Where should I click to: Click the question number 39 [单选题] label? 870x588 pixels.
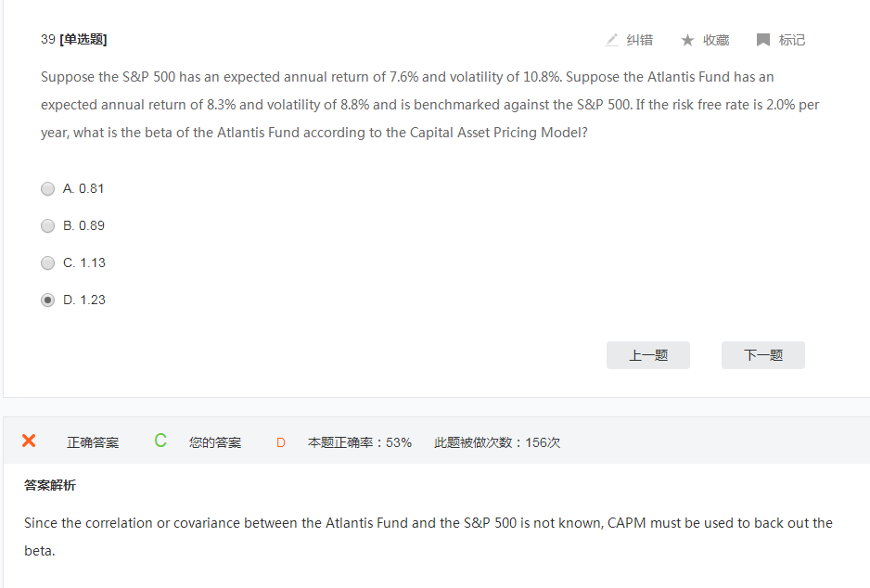(x=74, y=40)
